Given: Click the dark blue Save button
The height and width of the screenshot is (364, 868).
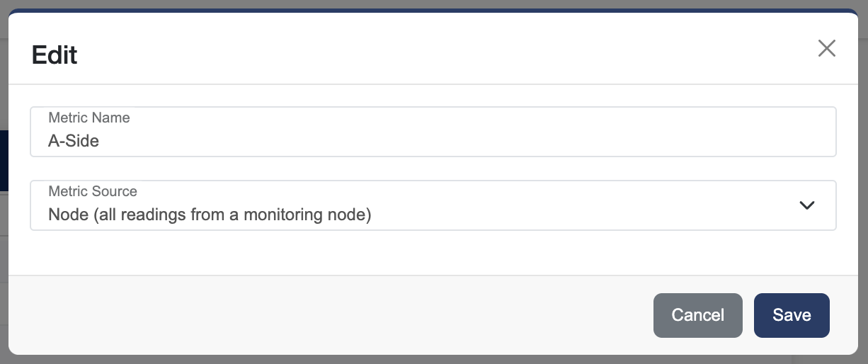Looking at the screenshot, I should click(x=791, y=315).
